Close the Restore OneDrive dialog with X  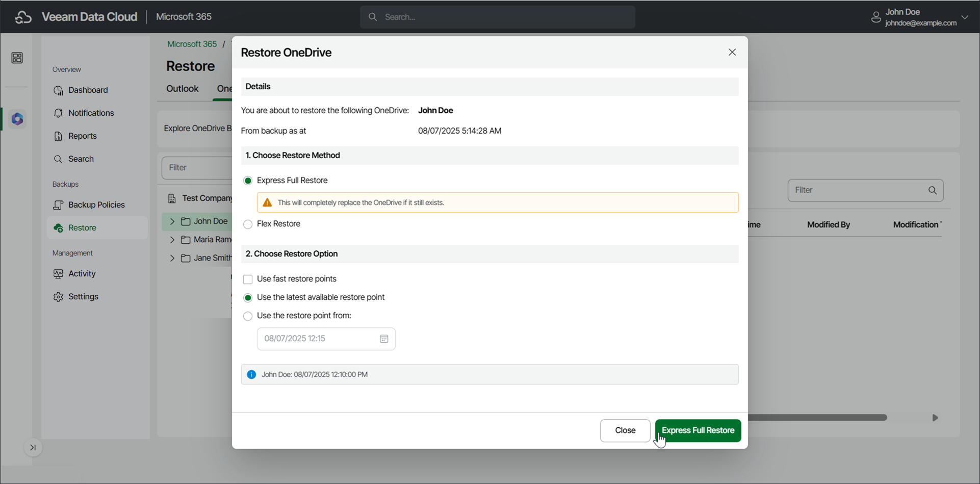click(732, 52)
